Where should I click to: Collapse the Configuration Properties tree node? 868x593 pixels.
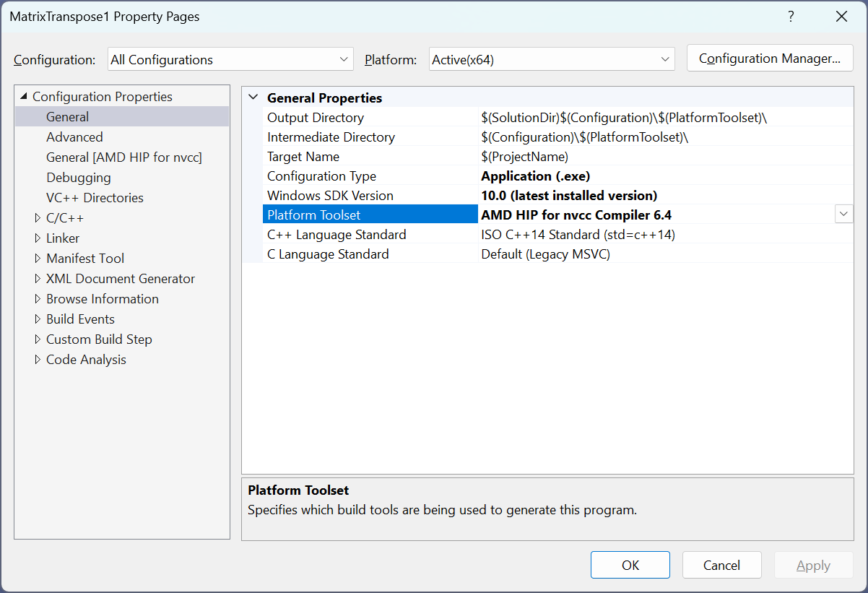point(24,97)
